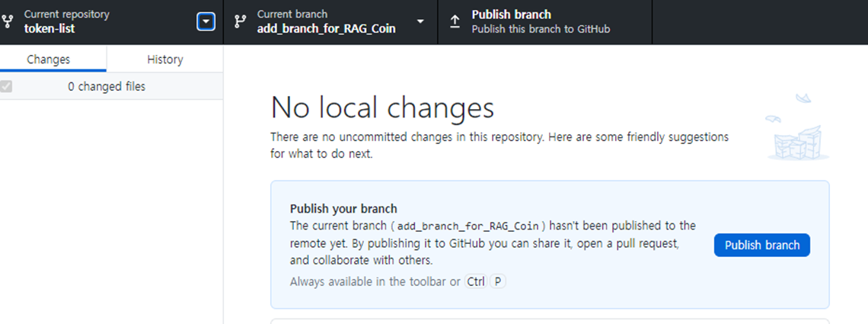Expand the Current repository dropdown arrow
Screen dimensions: 868x324
click(206, 21)
